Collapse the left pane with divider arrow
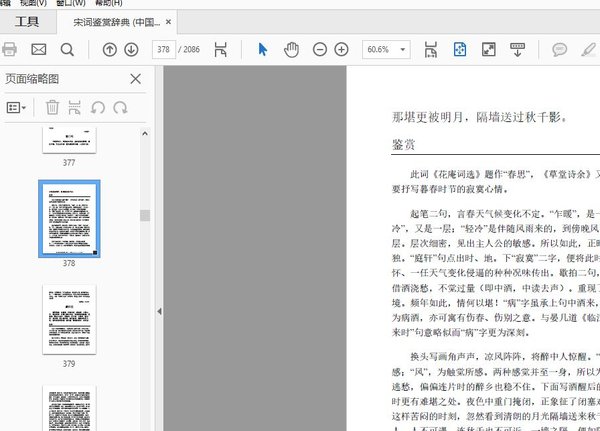Screen dimensions: 600x431 click(x=157, y=312)
